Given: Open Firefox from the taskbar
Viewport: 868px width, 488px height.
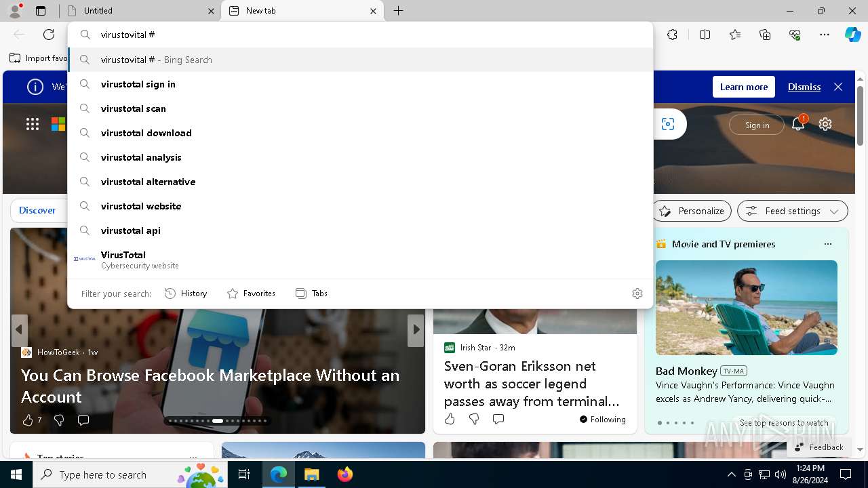Looking at the screenshot, I should pos(344,474).
